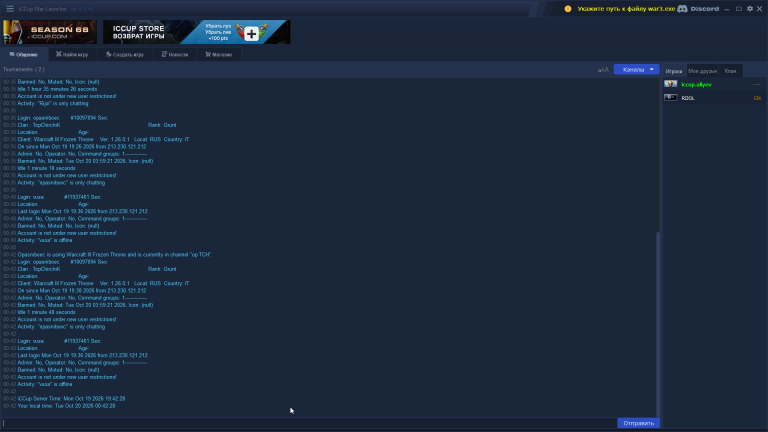Click the chat message input field
This screenshot has height=432, width=768.
tap(309, 423)
